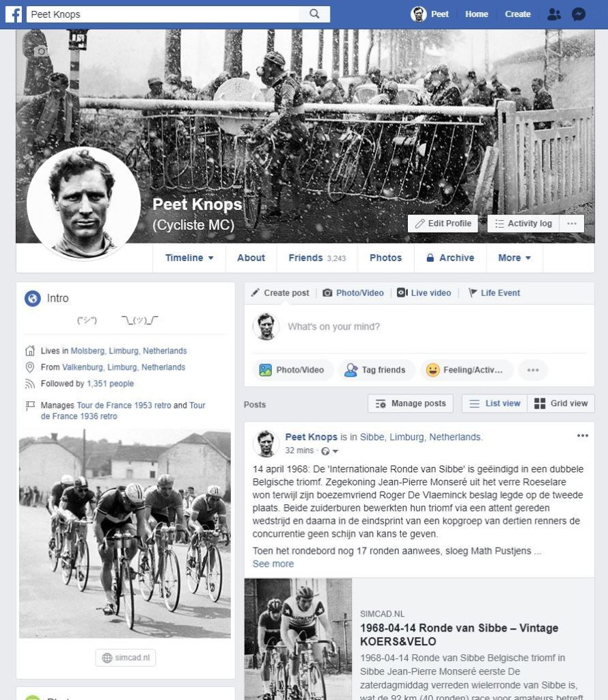
Task: Click the Facebook logo icon
Action: 14,14
